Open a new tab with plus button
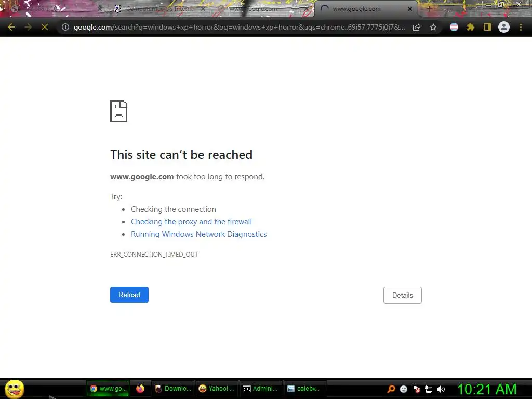 [x=430, y=9]
